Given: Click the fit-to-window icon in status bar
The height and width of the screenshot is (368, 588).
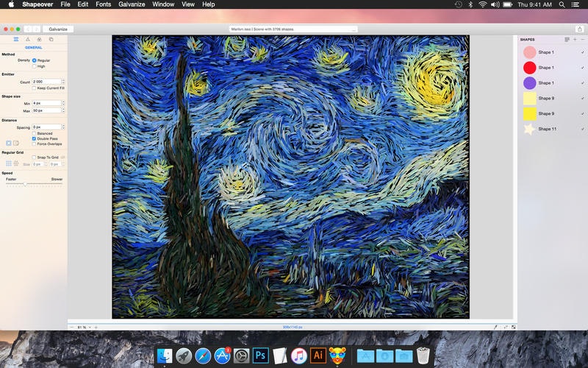Looking at the screenshot, I should (505, 327).
